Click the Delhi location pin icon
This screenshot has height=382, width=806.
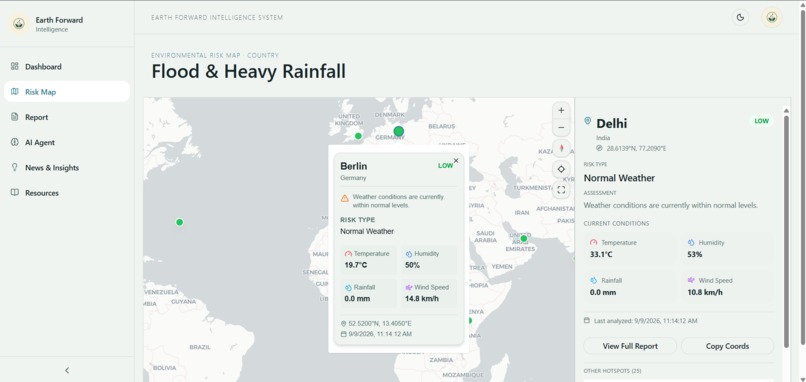(x=588, y=121)
